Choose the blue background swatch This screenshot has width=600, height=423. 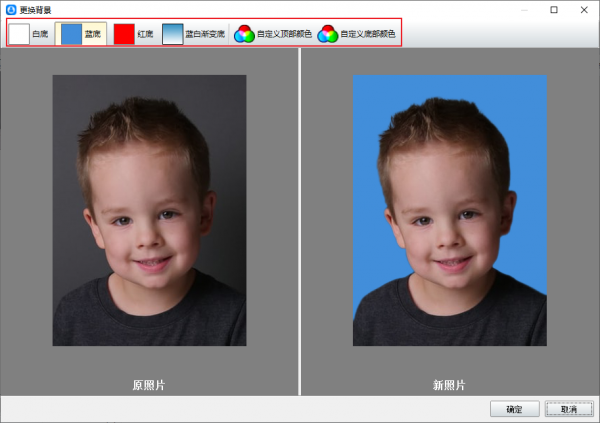[x=71, y=33]
